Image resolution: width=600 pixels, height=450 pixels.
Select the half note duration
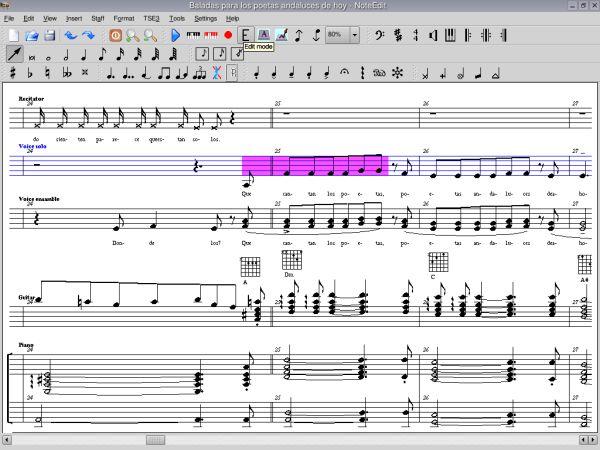point(66,55)
